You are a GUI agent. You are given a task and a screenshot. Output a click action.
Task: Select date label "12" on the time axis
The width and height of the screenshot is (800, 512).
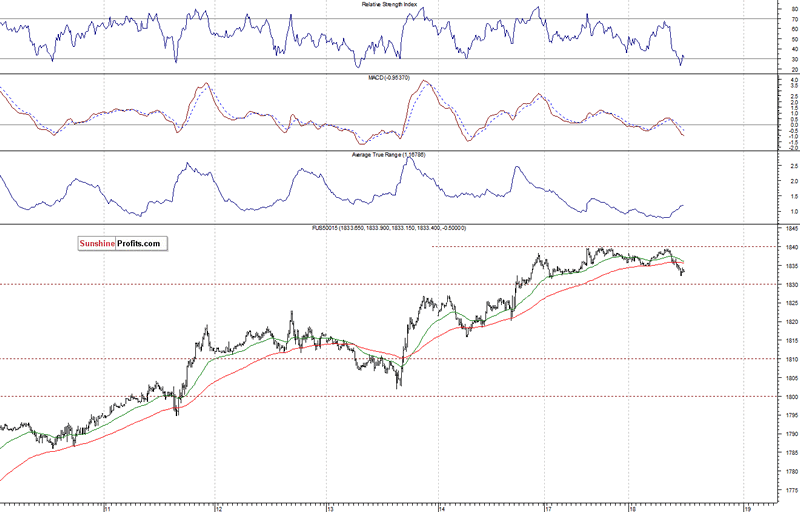[x=218, y=509]
